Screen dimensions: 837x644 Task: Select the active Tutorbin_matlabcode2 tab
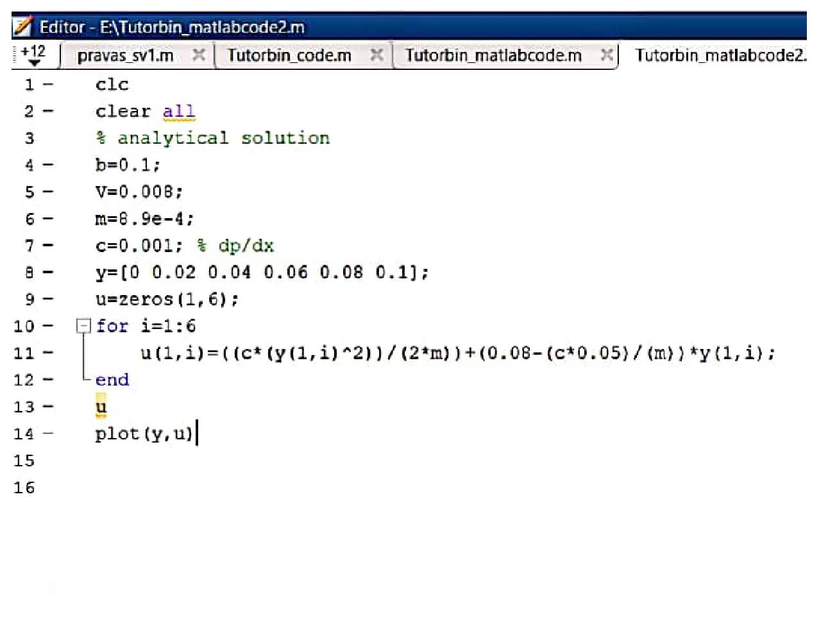click(718, 56)
